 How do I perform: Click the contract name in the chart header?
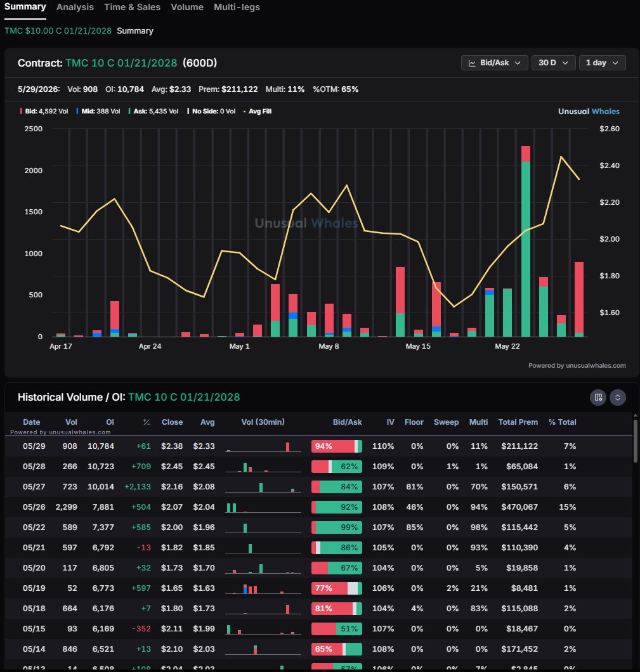click(x=121, y=63)
